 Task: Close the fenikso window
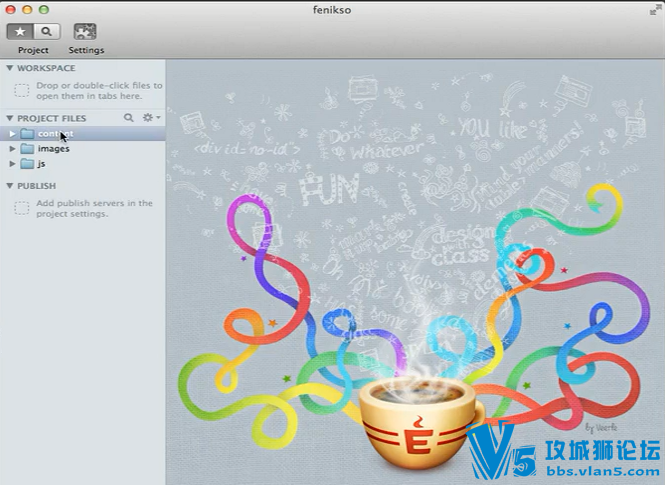11,10
